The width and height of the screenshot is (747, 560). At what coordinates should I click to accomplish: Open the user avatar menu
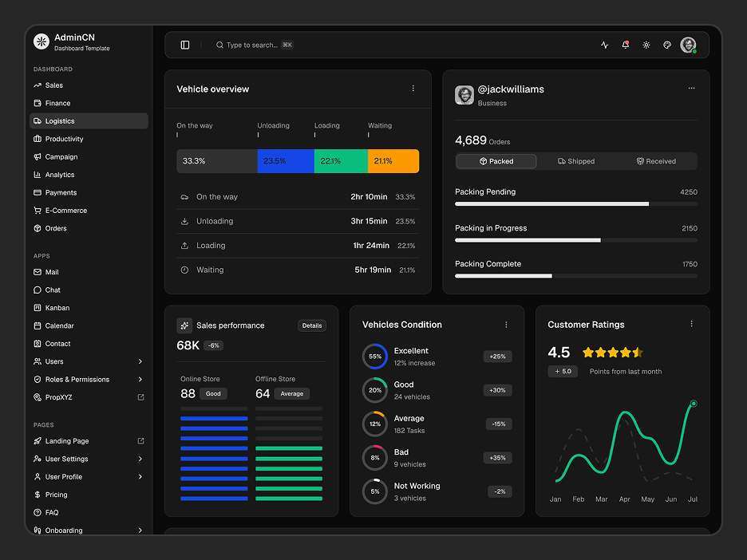click(x=688, y=45)
